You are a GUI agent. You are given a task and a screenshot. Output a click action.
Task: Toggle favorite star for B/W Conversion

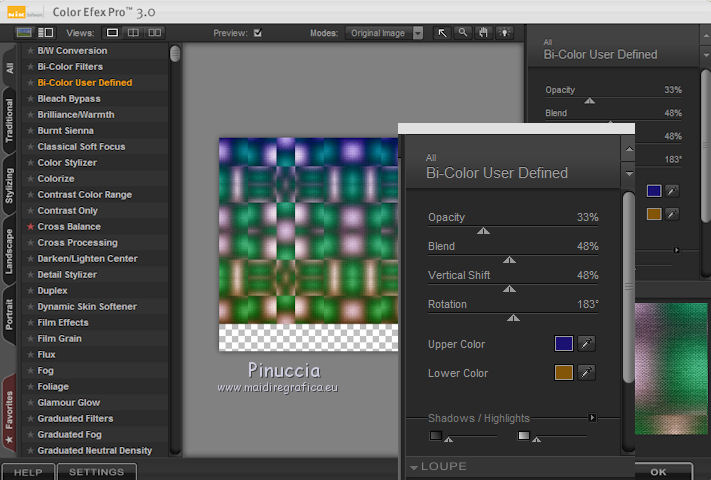pos(30,51)
